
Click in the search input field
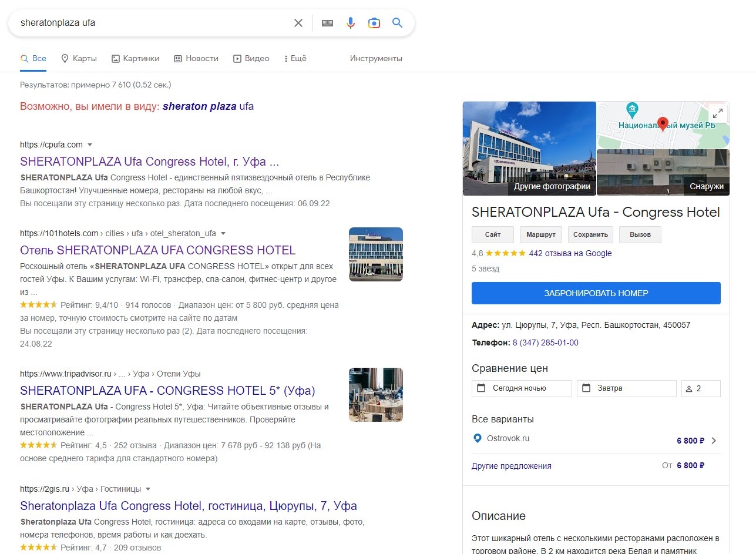153,23
